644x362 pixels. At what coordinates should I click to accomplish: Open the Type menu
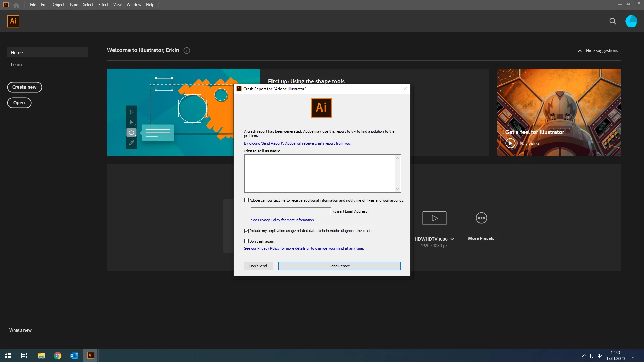[x=73, y=5]
